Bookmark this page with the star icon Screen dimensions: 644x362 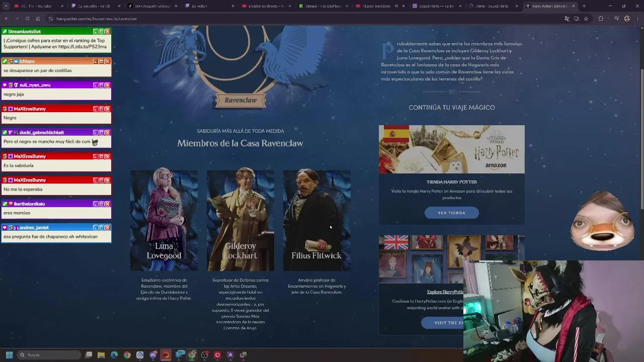coord(586,19)
